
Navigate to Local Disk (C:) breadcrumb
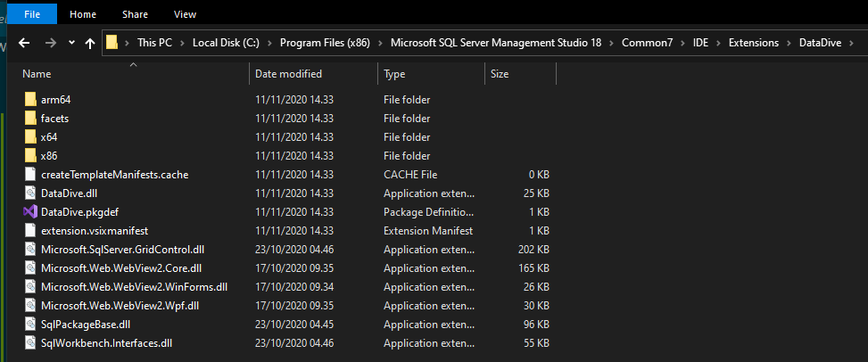coord(227,43)
